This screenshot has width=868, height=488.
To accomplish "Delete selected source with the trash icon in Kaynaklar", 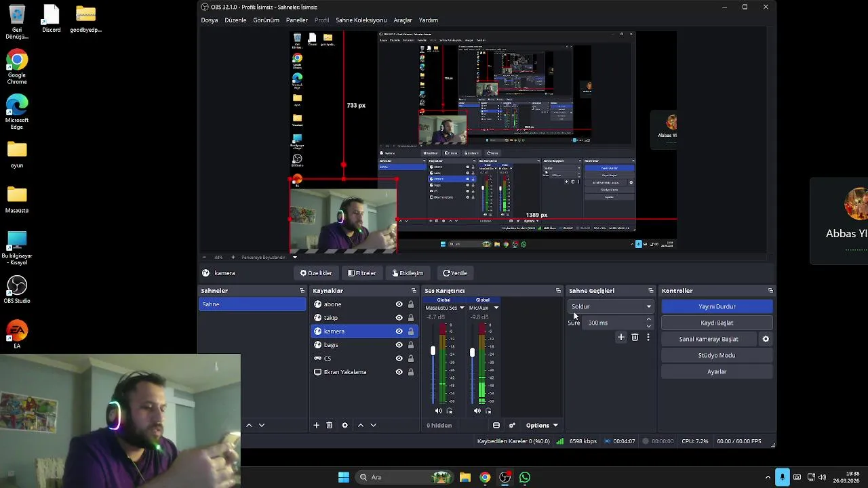I will (330, 425).
